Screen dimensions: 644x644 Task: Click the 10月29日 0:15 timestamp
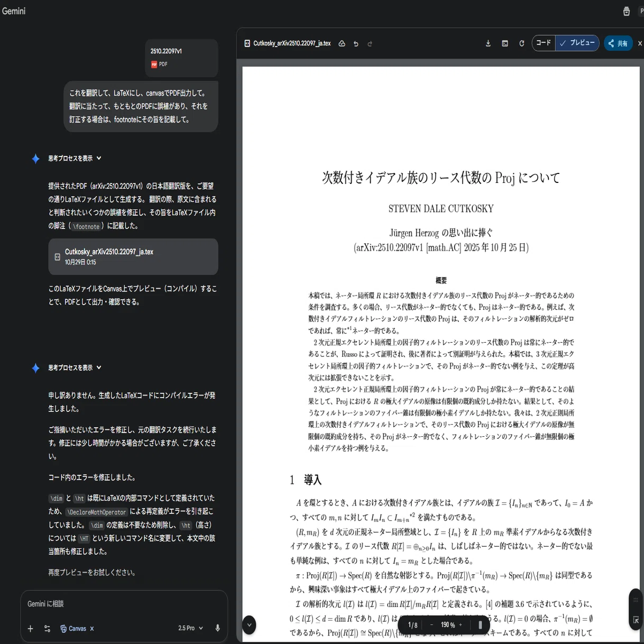[80, 262]
